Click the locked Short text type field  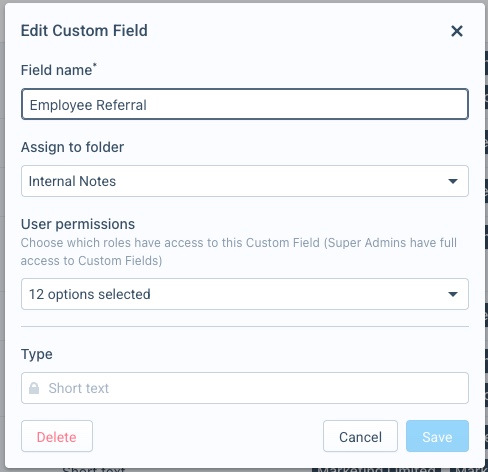click(x=245, y=388)
